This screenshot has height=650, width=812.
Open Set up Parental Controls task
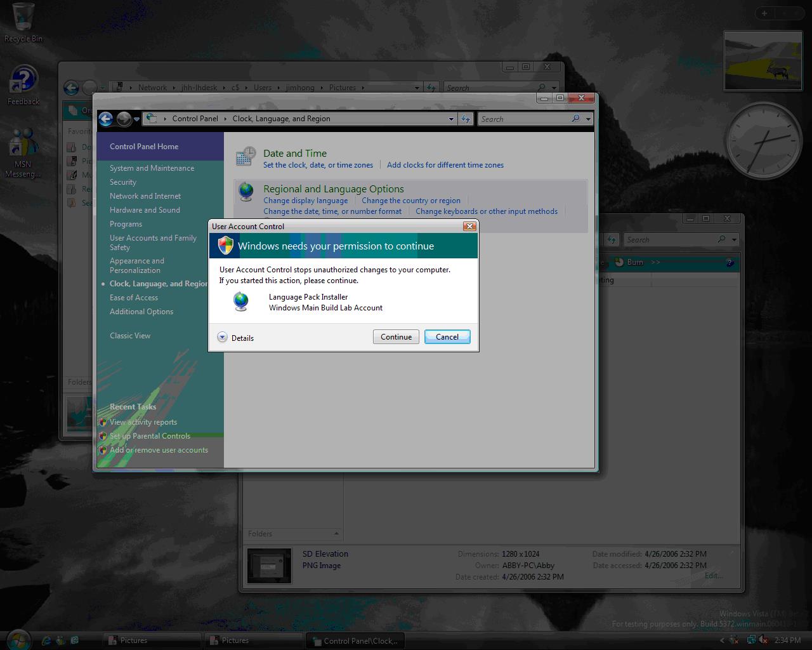(x=150, y=436)
